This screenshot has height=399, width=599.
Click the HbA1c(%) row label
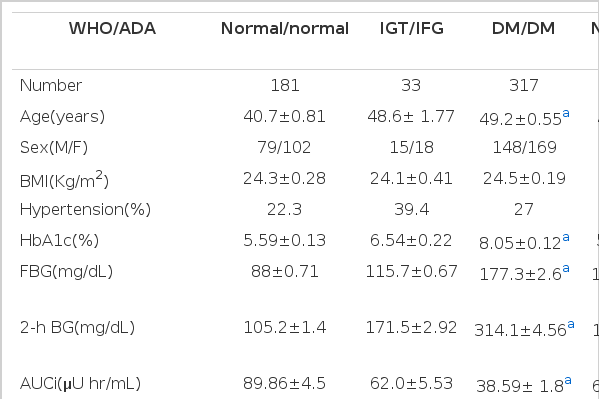click(59, 241)
